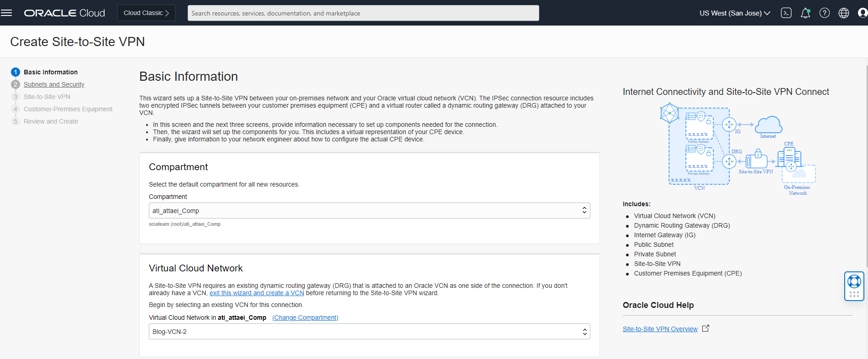
Task: Click the Cloud Classic button
Action: 146,13
